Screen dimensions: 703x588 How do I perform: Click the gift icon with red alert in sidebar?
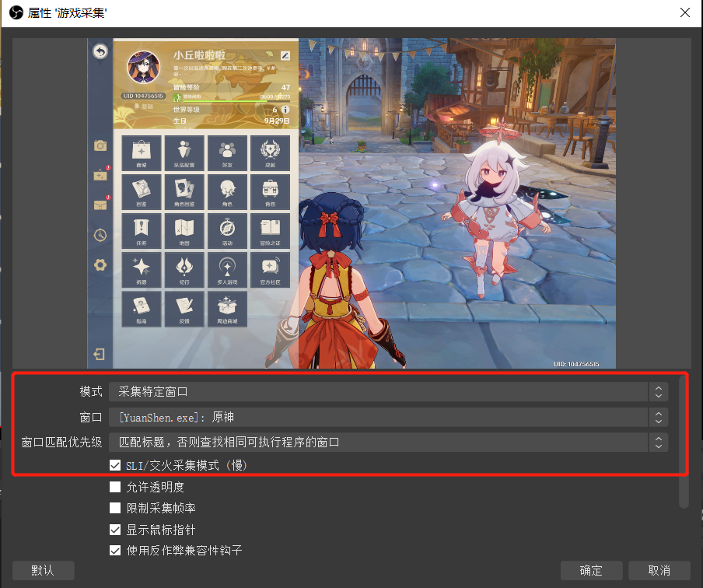pyautogui.click(x=100, y=175)
